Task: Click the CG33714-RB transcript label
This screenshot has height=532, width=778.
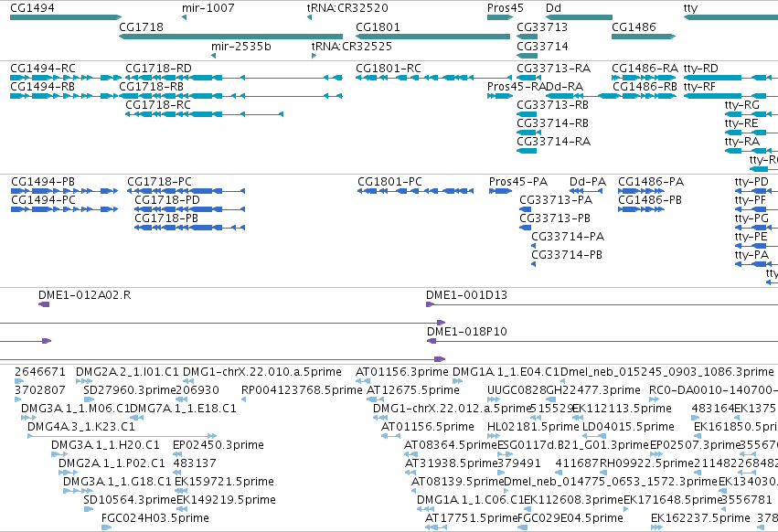Action: coord(552,122)
